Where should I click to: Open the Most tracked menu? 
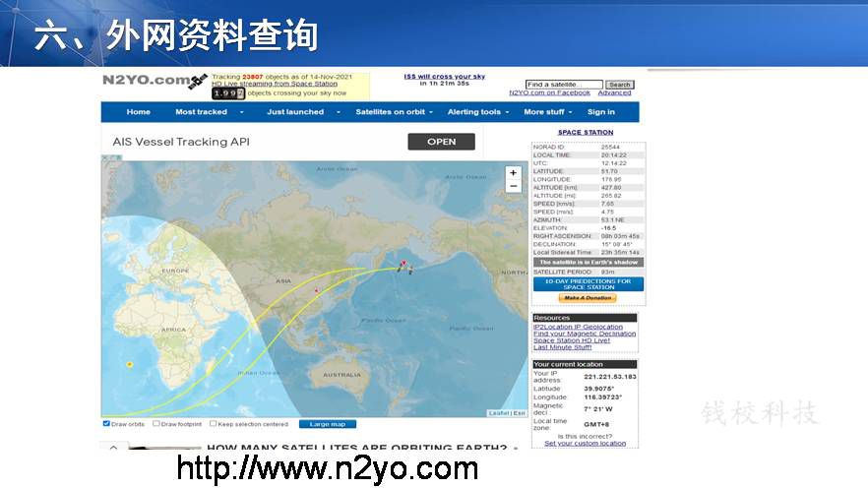(201, 112)
